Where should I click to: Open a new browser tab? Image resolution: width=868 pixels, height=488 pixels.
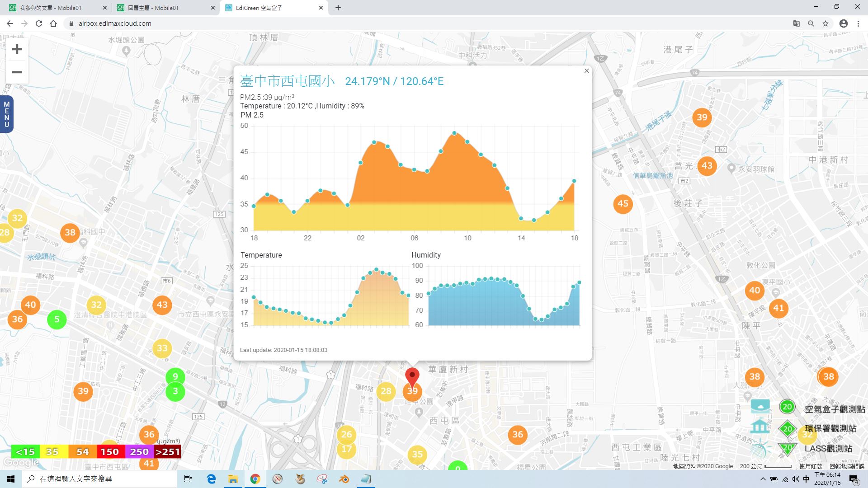pos(338,8)
